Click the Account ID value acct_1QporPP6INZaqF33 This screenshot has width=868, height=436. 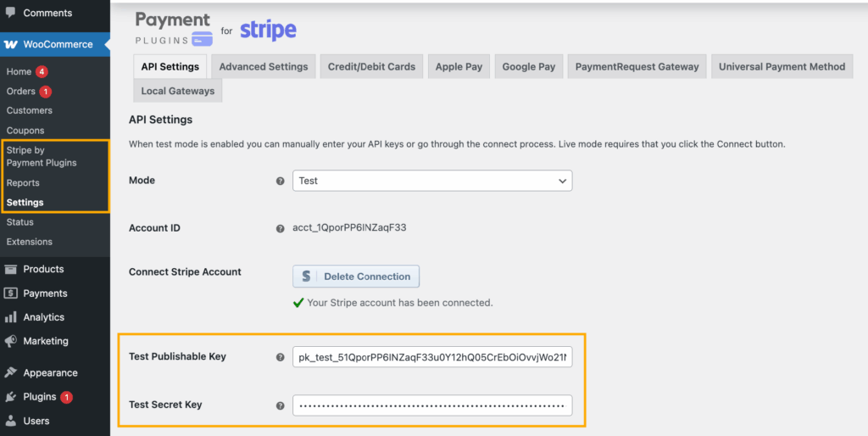(x=349, y=227)
